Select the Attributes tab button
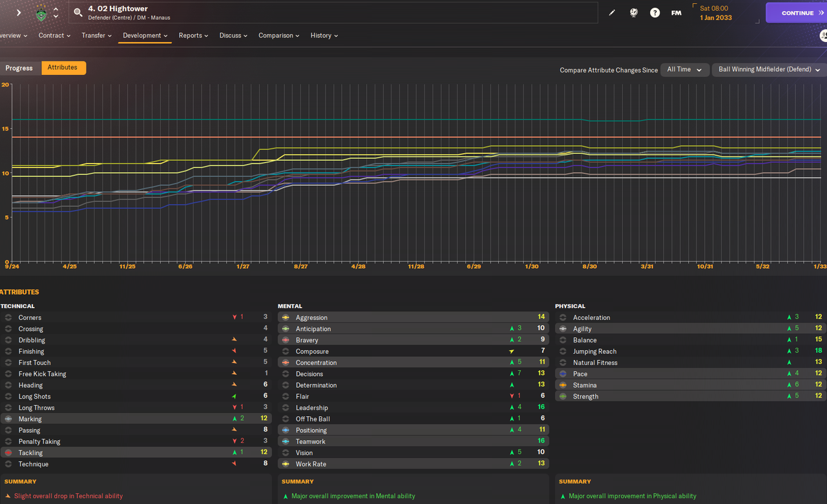Screen dimensions: 827x504 63,68
